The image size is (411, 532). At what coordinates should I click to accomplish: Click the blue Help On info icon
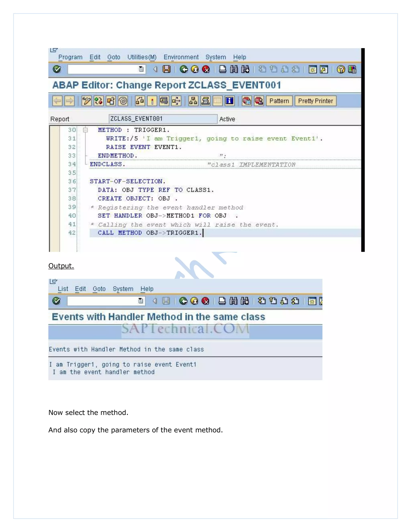[230, 101]
